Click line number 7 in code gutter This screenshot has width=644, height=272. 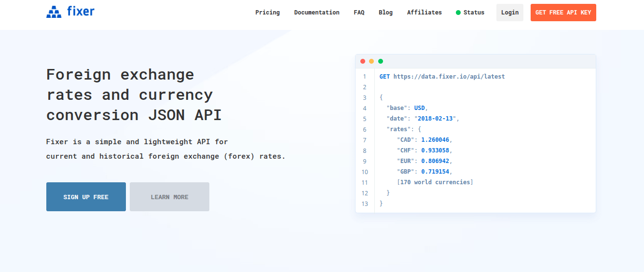(365, 140)
